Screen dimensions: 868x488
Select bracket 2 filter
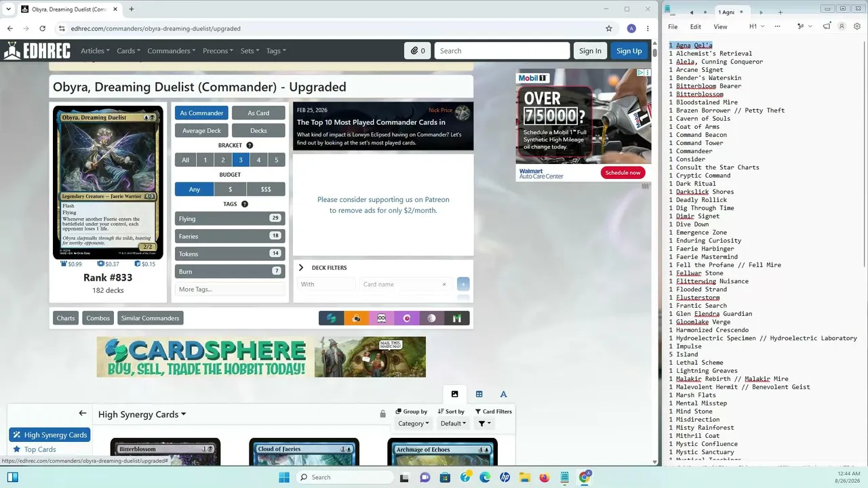coord(223,160)
